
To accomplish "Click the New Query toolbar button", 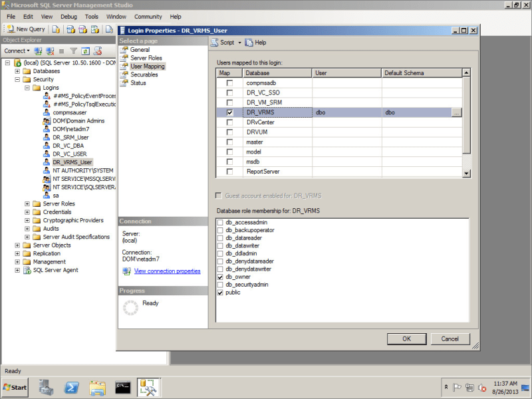I will [x=26, y=29].
